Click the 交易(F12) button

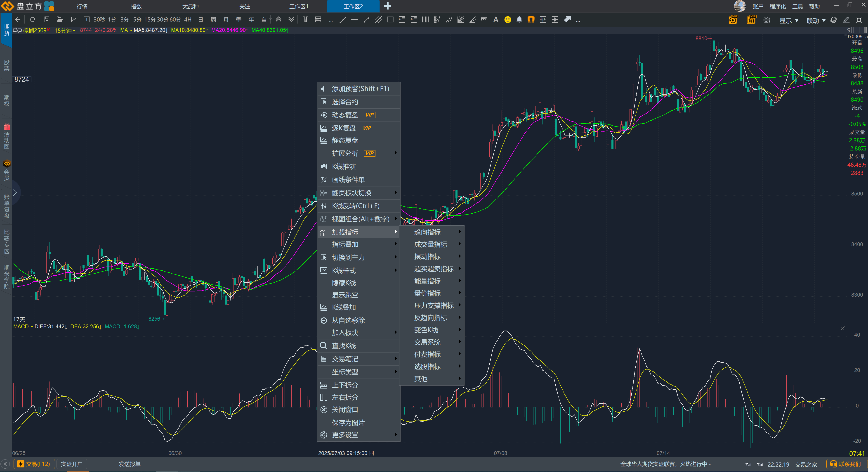click(x=34, y=464)
